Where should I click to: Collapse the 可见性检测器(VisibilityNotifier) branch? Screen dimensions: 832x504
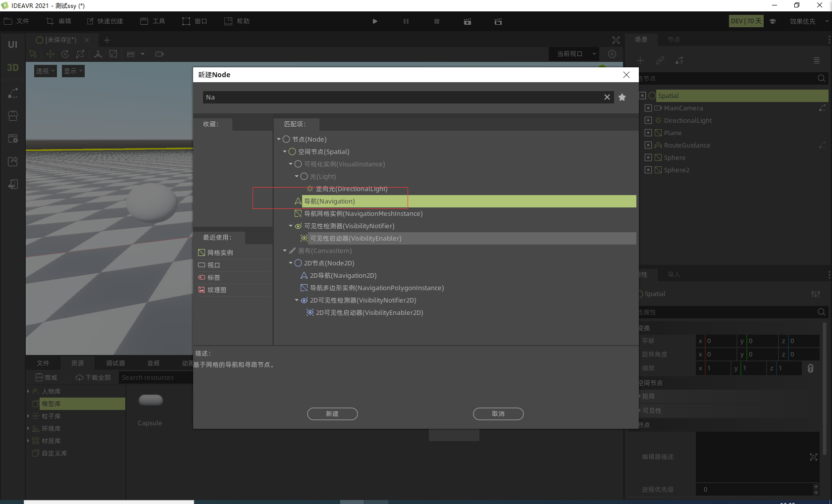[x=291, y=226]
